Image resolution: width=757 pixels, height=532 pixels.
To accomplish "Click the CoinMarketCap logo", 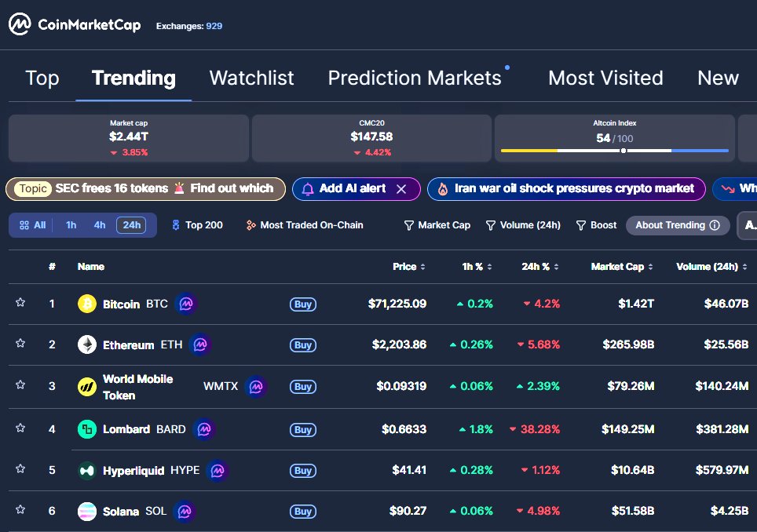I will [x=75, y=24].
